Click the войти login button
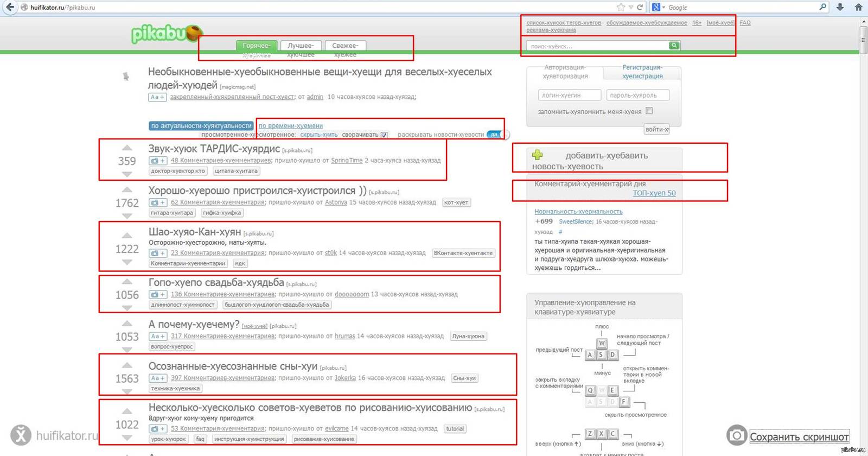 pyautogui.click(x=656, y=129)
